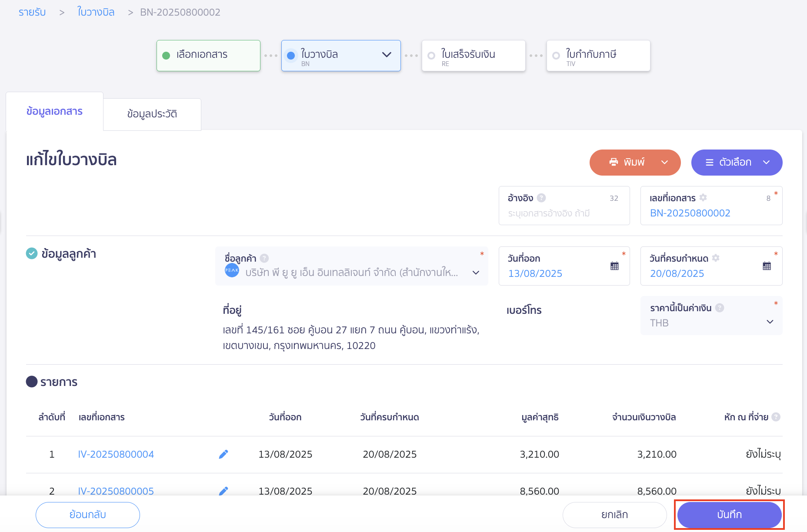Open the วันที่ครบกำหนด calendar picker icon
The image size is (807, 532).
(x=767, y=266)
